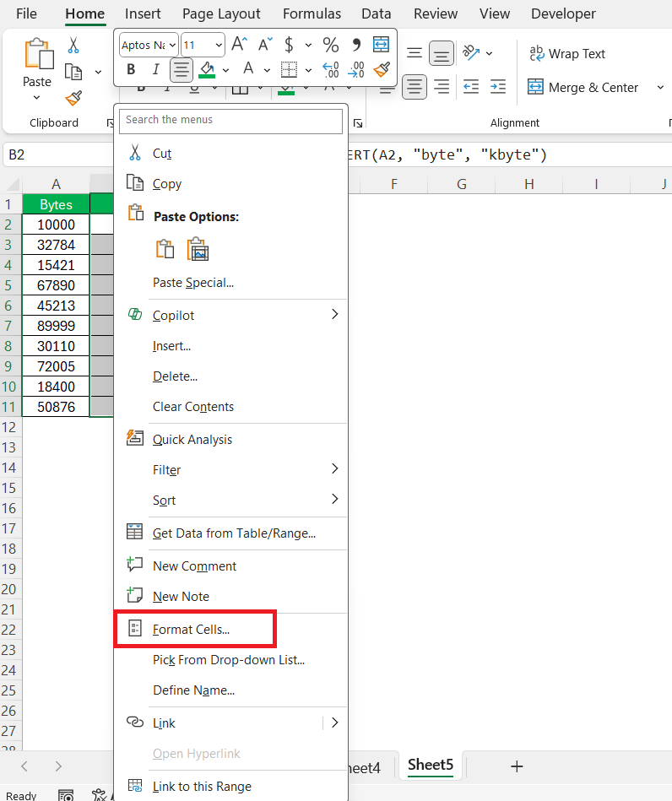Toggle Center horizontal alignment in ribbon
This screenshot has width=672, height=801.
(x=414, y=87)
